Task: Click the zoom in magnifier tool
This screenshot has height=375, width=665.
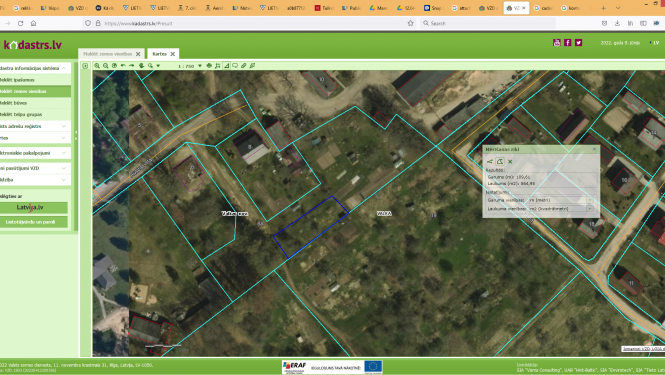Action: (97, 66)
